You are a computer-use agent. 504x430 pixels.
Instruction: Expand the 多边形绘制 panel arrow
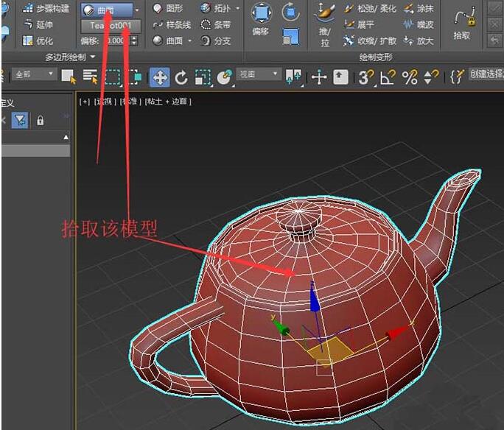tap(94, 57)
